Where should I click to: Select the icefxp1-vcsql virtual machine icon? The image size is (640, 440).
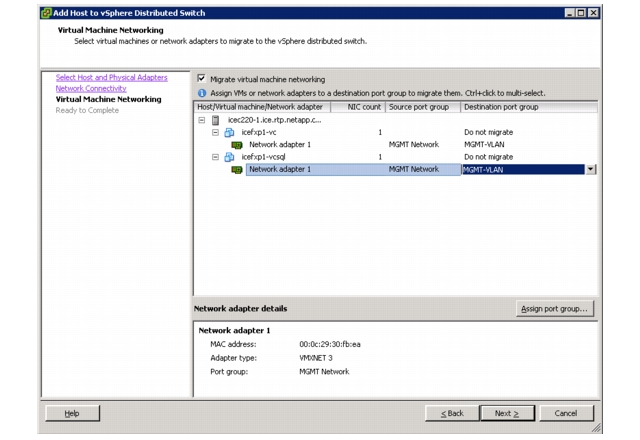229,157
